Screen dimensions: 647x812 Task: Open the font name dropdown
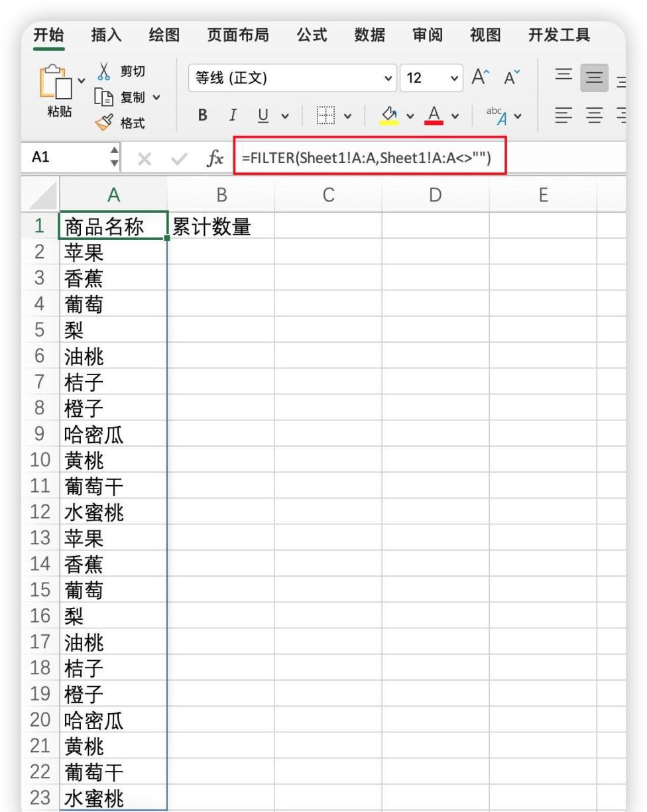coord(388,78)
